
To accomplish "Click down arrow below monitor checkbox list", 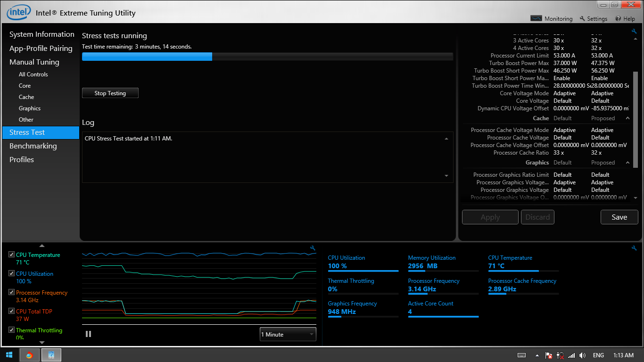I will (42, 343).
